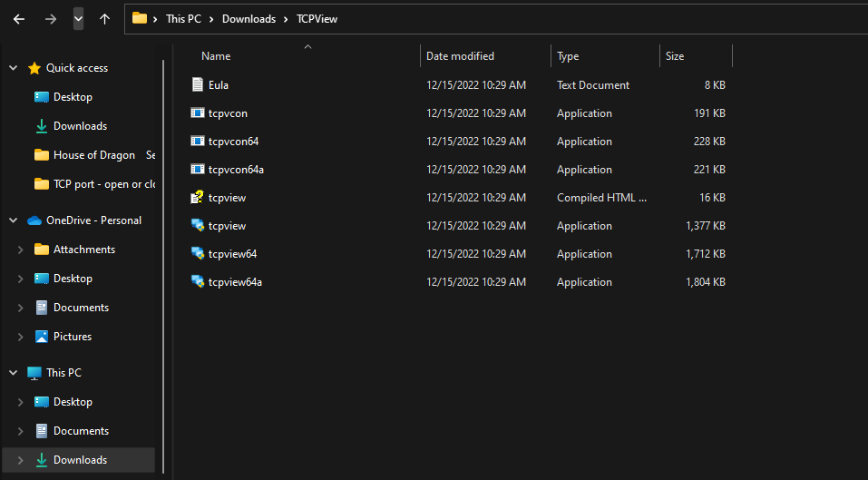This screenshot has height=480, width=868.
Task: Select 'This PC' in the address breadcrumb
Action: 183,19
